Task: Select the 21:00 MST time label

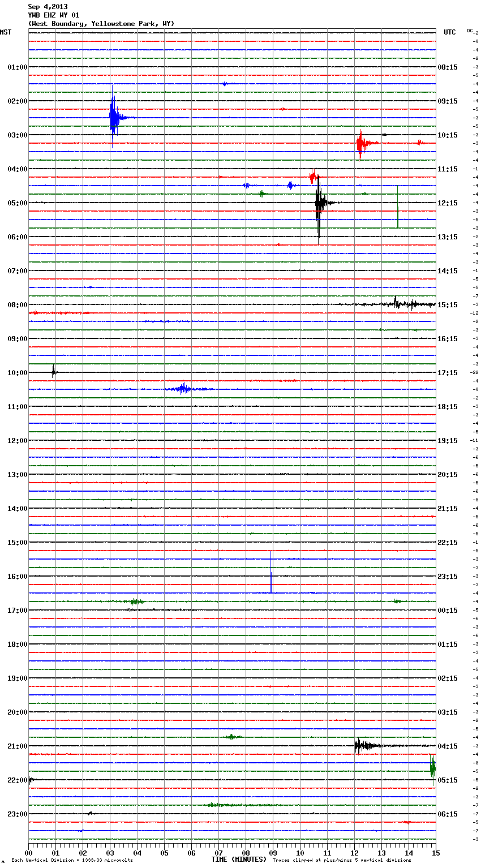Action: pyautogui.click(x=18, y=746)
